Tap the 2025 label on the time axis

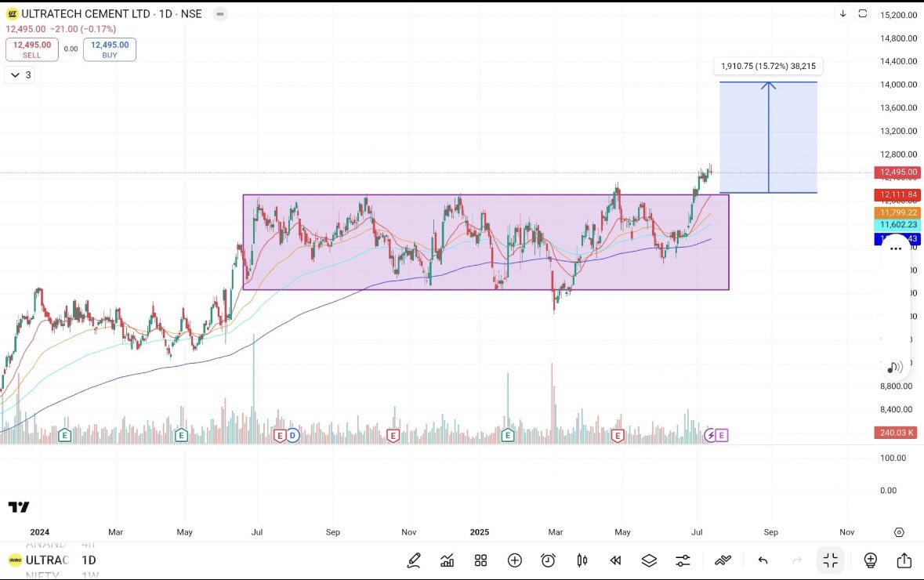point(479,531)
